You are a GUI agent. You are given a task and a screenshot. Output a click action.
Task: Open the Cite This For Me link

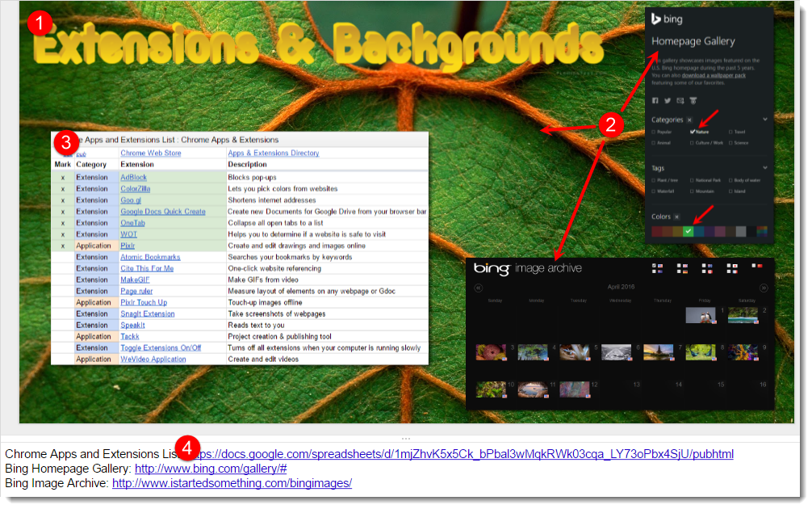click(147, 268)
